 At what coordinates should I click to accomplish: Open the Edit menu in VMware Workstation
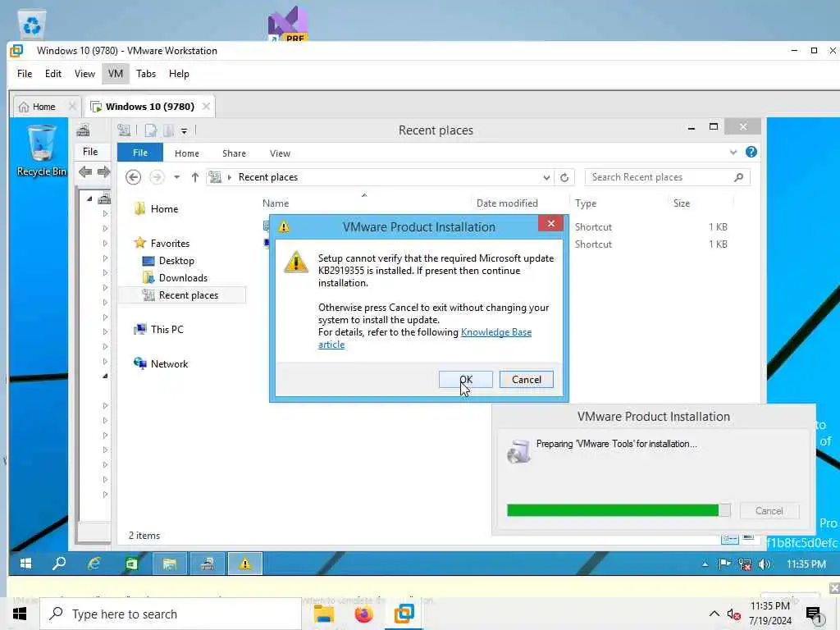point(53,74)
